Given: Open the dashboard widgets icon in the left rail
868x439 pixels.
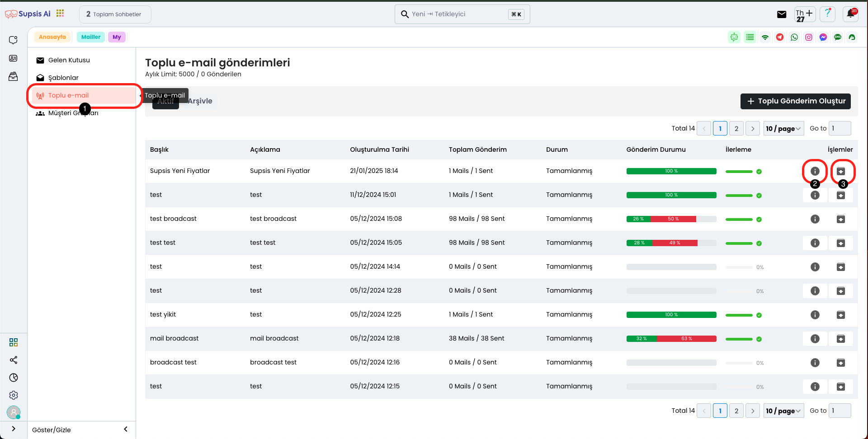Looking at the screenshot, I should tap(14, 342).
